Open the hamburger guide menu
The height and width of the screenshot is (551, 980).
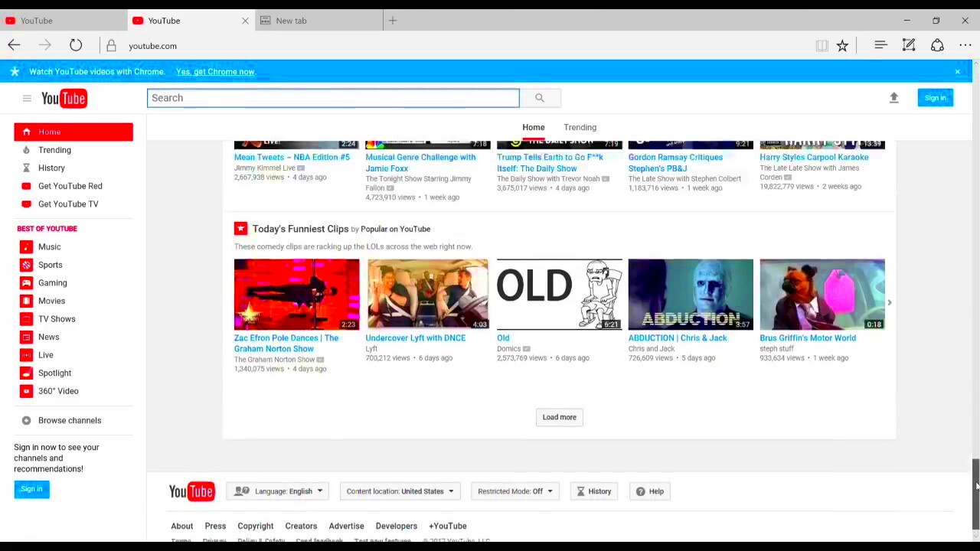point(27,98)
